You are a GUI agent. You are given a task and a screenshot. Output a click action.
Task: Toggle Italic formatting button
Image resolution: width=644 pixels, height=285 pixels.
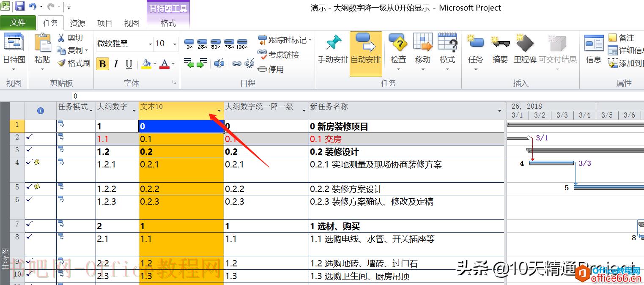pyautogui.click(x=115, y=64)
